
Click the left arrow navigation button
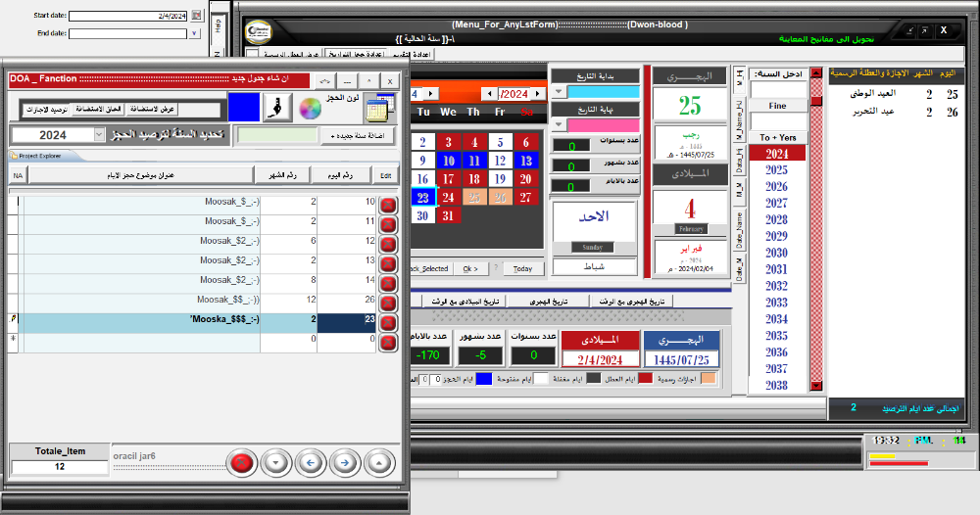click(x=311, y=462)
